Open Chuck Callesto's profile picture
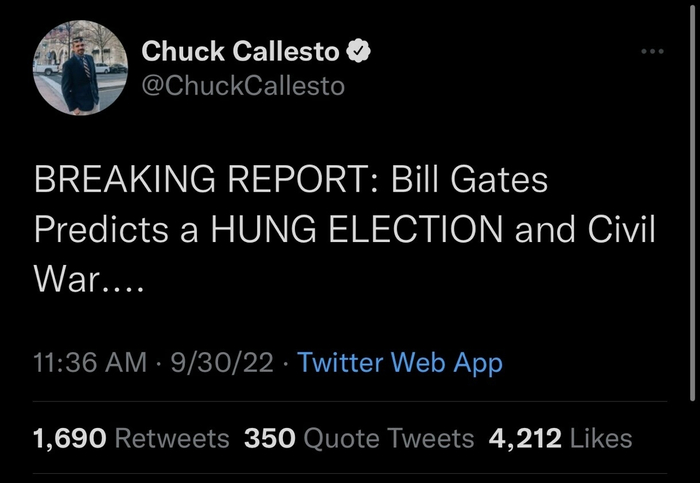The height and width of the screenshot is (483, 700). pos(80,68)
